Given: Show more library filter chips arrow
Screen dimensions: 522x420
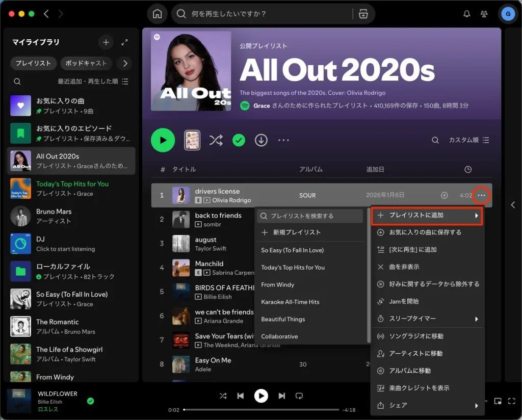Looking at the screenshot, I should [x=125, y=63].
